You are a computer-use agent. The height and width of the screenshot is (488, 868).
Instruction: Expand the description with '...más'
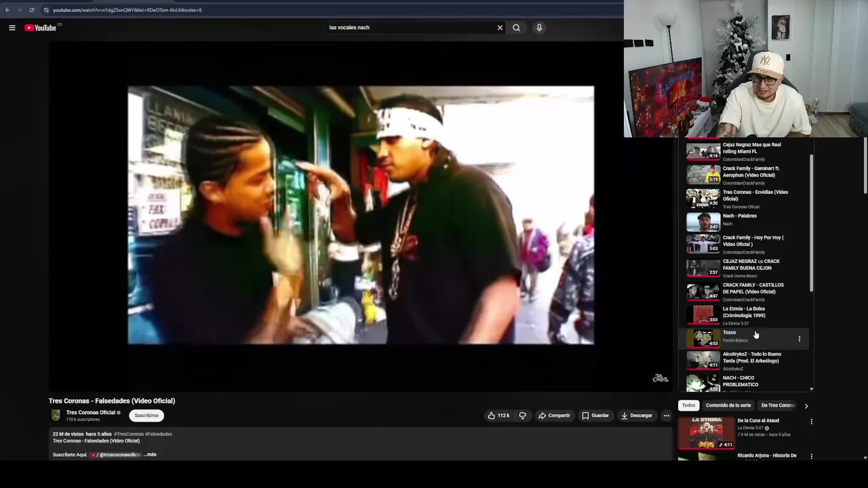click(x=150, y=455)
